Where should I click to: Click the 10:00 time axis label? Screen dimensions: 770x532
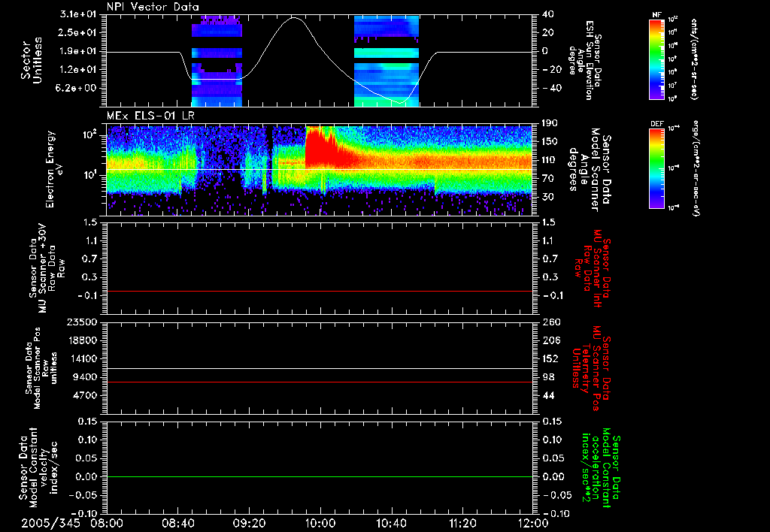320,523
